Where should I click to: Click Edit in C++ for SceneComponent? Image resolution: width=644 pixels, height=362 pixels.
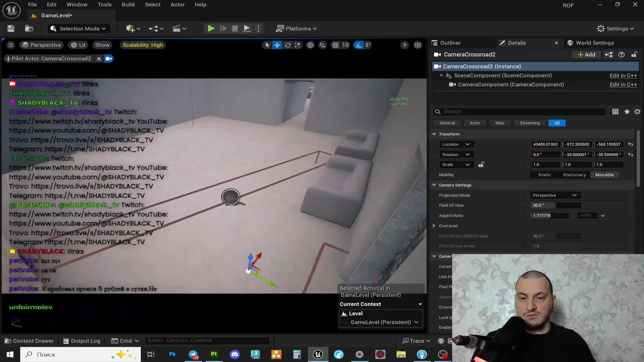point(623,75)
